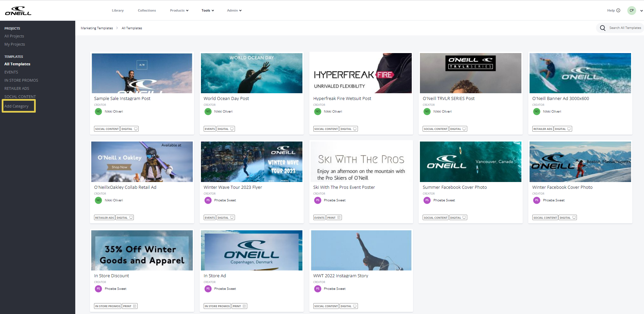Click DIGITAL tag on World Ocean Day Post
The image size is (644, 314).
(x=226, y=129)
